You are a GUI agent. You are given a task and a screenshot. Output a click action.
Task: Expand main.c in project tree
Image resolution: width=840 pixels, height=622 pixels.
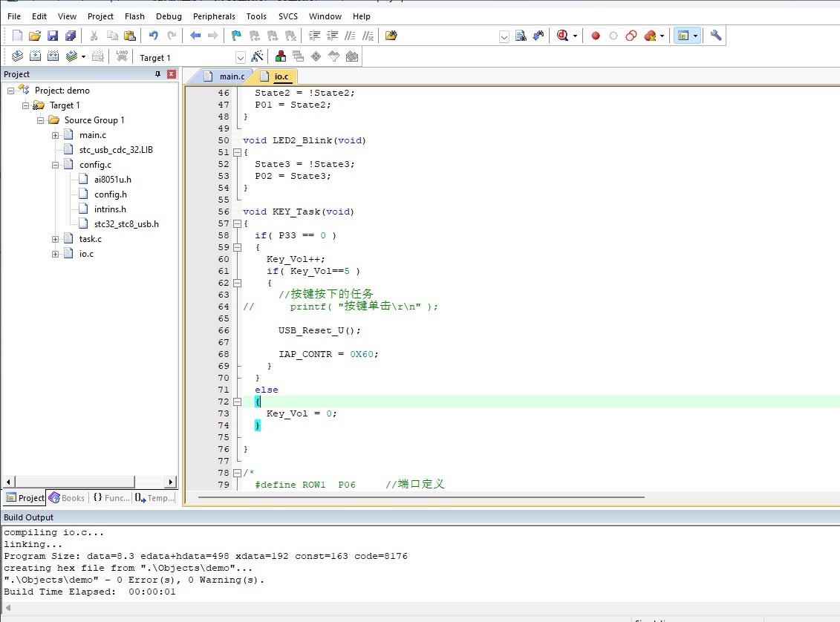(55, 135)
